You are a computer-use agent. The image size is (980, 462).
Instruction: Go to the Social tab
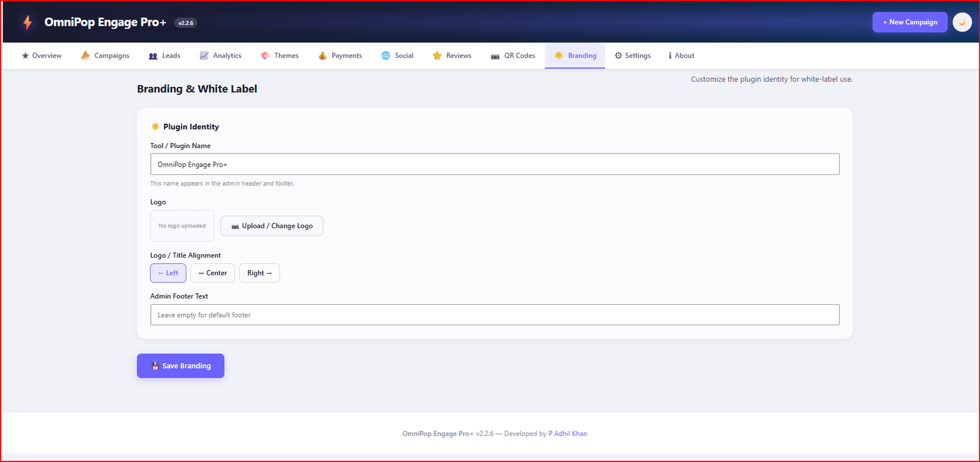coord(398,56)
